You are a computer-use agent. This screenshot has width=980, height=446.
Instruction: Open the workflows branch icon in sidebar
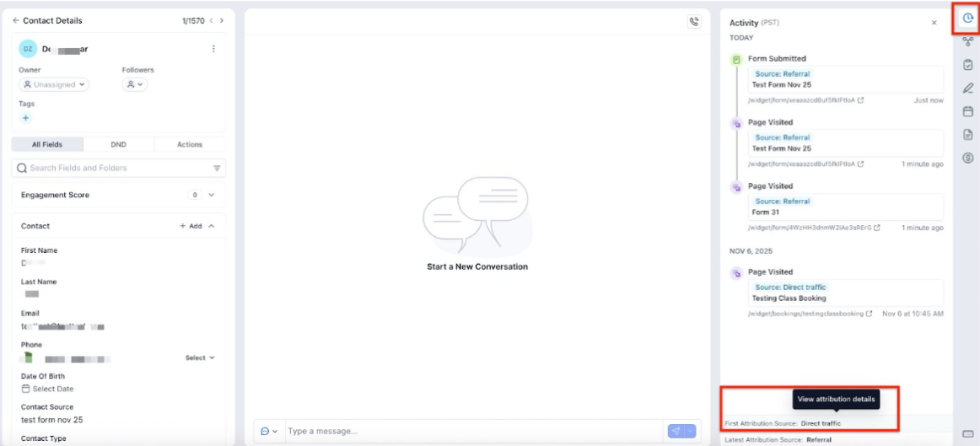[967, 41]
